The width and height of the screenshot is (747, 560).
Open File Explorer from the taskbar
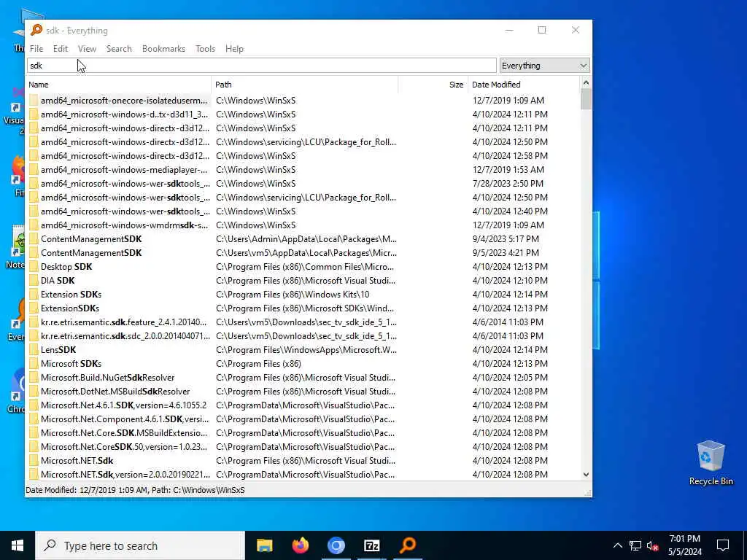click(264, 545)
